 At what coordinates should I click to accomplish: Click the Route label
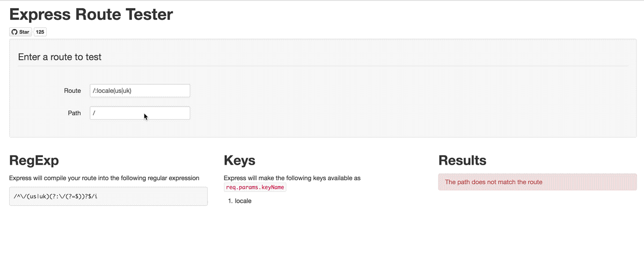click(72, 91)
